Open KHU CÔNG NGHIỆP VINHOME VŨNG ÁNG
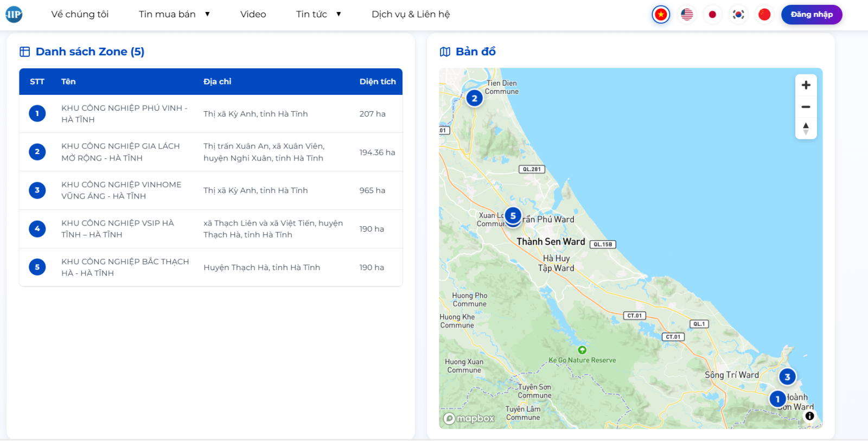The image size is (868, 441). (210, 190)
